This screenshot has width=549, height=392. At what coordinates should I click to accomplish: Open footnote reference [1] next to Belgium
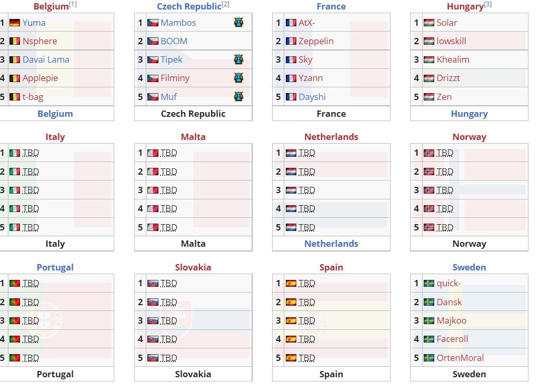click(73, 4)
